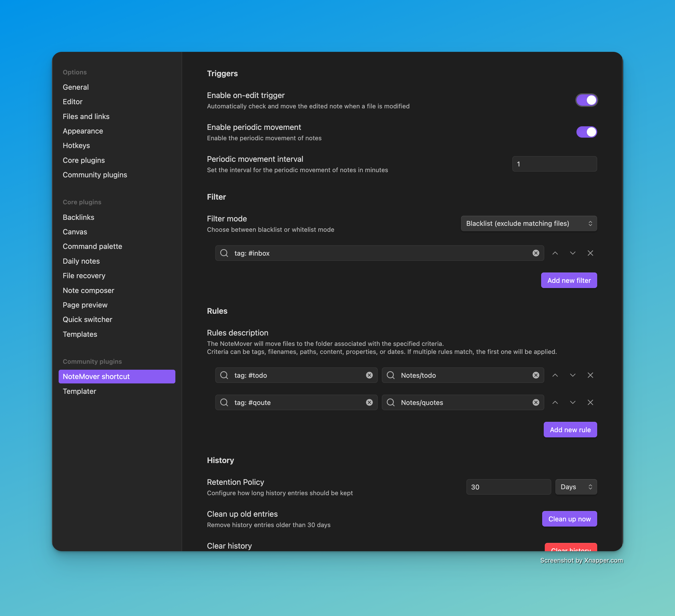Move the #qoute rule down
675x616 pixels.
pos(573,403)
